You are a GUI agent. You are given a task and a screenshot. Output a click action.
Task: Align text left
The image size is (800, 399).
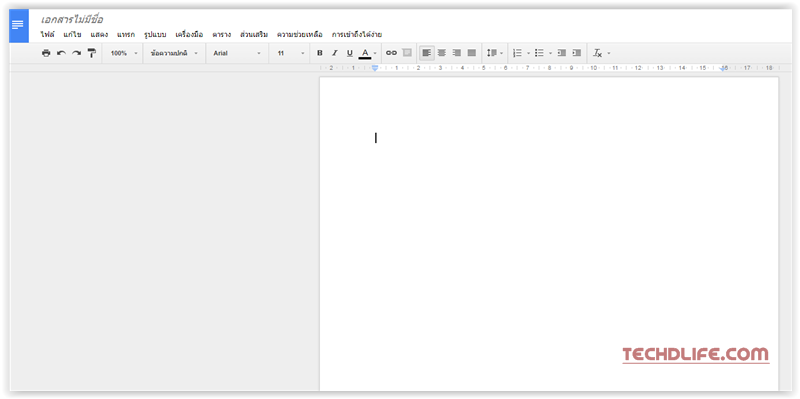click(427, 53)
